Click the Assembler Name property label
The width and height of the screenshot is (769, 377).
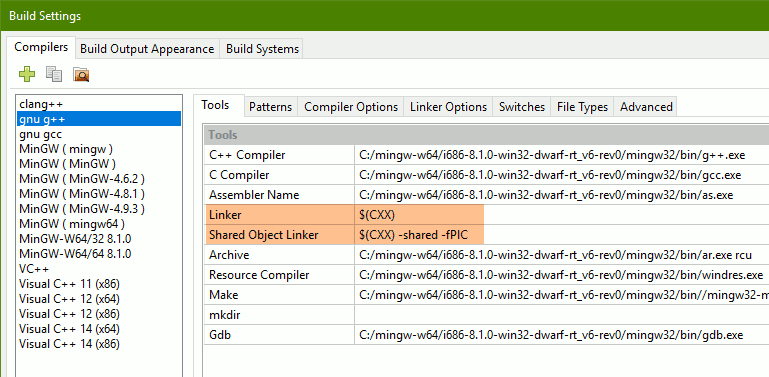(x=254, y=195)
